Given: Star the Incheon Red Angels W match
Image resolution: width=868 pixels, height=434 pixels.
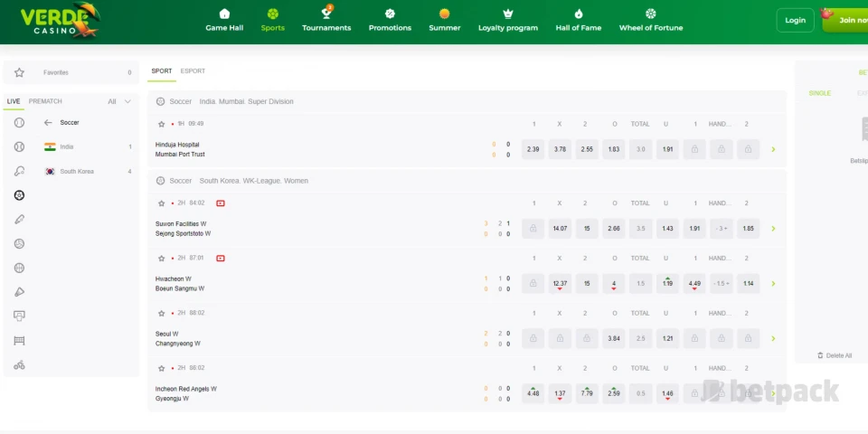Looking at the screenshot, I should pyautogui.click(x=162, y=369).
